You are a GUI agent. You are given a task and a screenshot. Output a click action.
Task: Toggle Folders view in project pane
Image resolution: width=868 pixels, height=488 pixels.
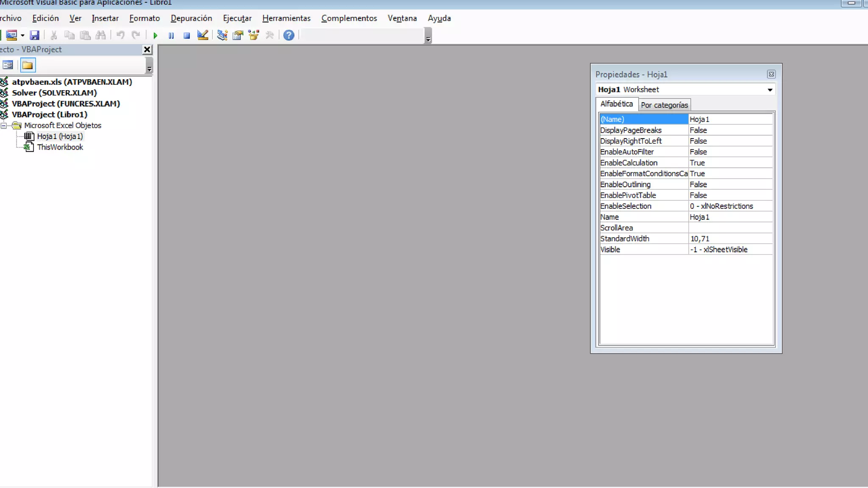28,65
